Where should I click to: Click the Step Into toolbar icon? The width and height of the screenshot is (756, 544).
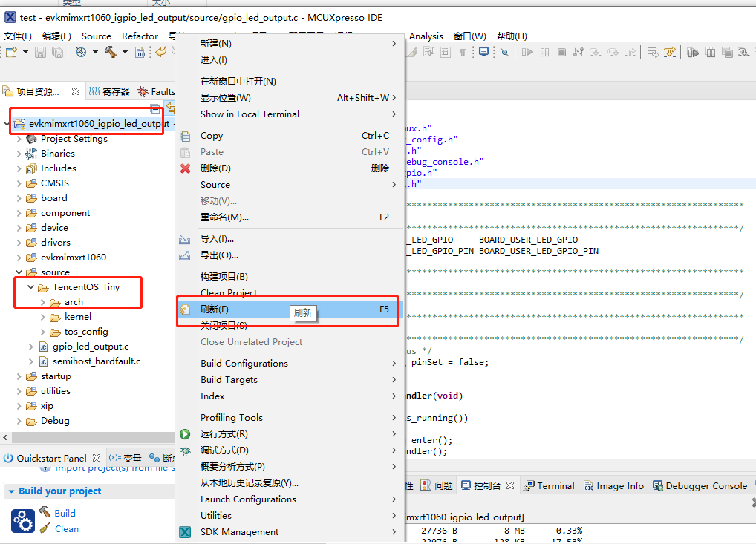pyautogui.click(x=596, y=52)
